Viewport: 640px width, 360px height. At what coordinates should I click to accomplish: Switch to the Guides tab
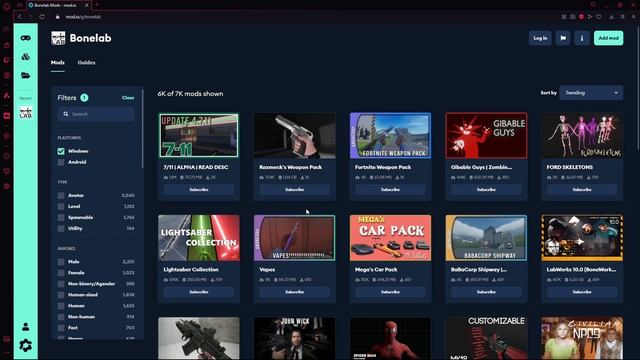coord(87,62)
